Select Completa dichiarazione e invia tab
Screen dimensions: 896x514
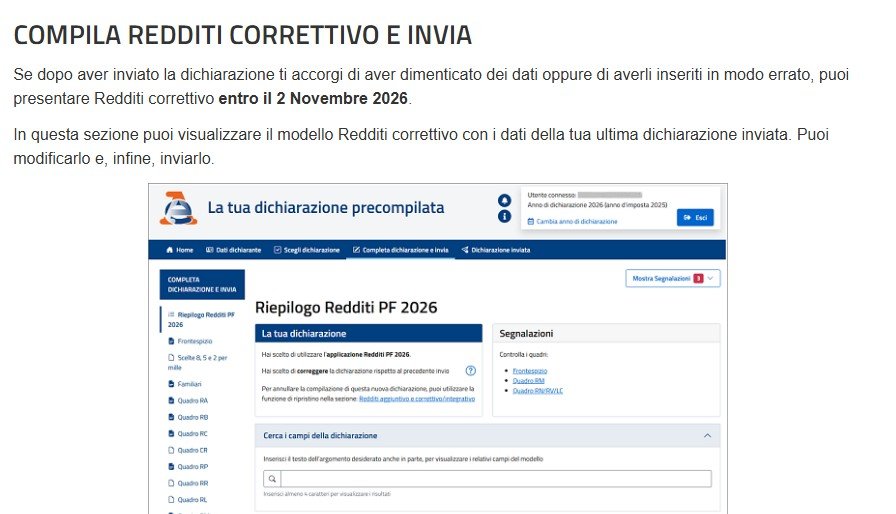point(400,250)
